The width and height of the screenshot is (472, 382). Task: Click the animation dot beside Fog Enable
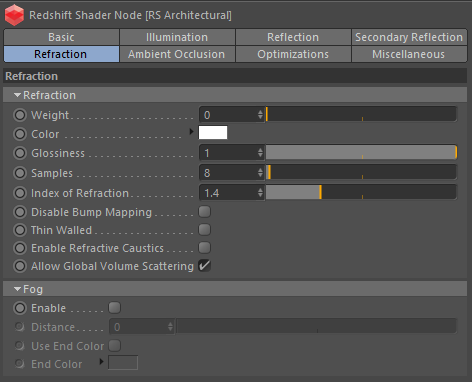point(20,308)
